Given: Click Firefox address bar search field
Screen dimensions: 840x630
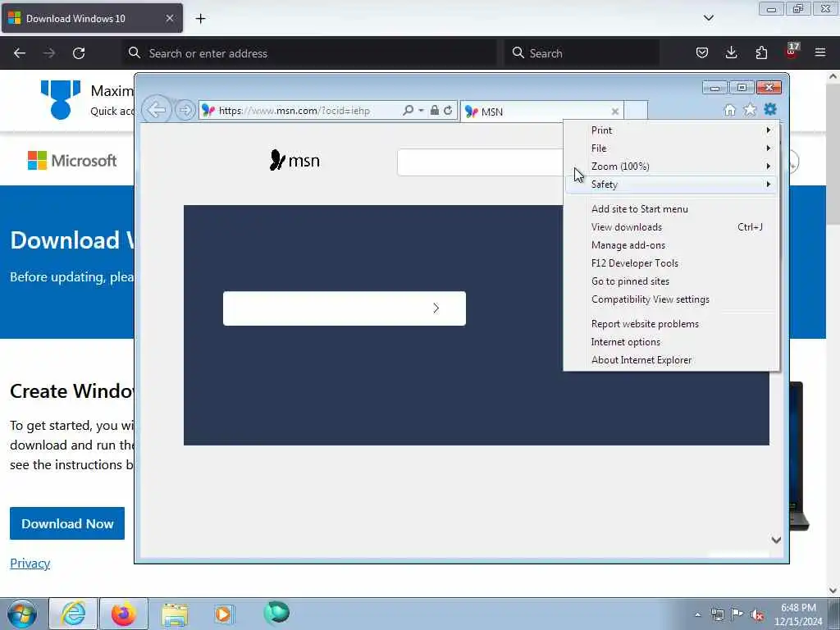Looking at the screenshot, I should [x=309, y=53].
